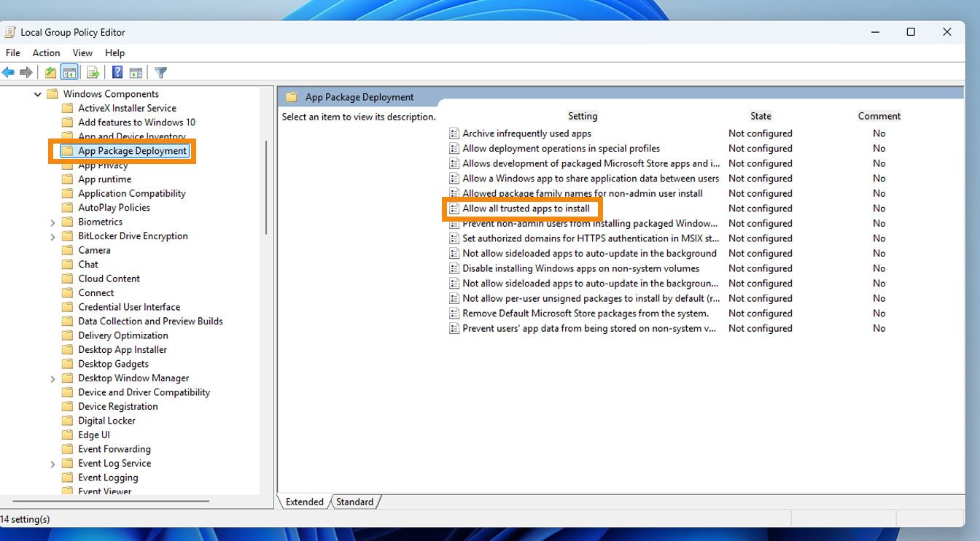Click the folder icon beside Event Logging
This screenshot has width=980, height=541.
(x=67, y=478)
